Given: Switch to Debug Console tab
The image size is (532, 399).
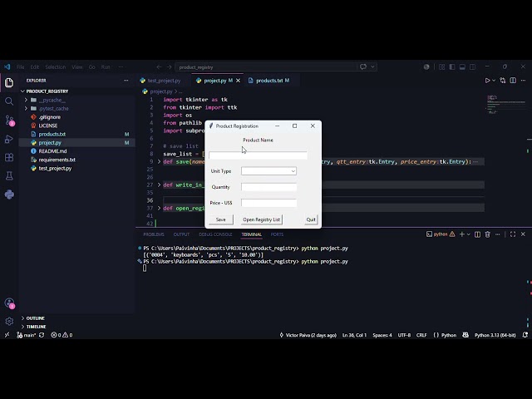Looking at the screenshot, I should pos(215,234).
